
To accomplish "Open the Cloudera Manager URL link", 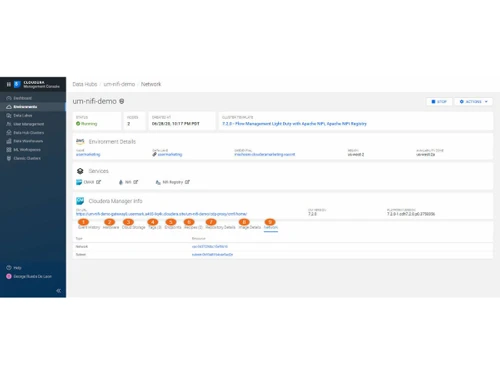I will pos(162,214).
